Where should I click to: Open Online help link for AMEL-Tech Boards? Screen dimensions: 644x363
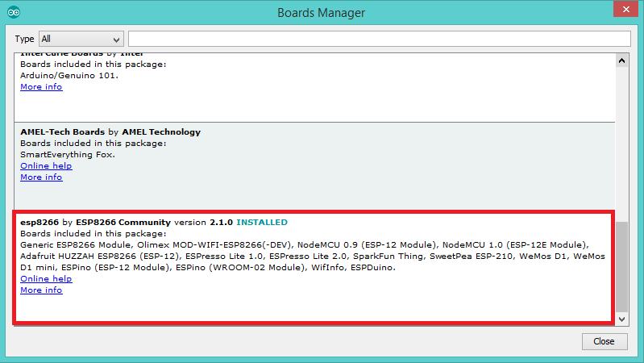tap(46, 165)
